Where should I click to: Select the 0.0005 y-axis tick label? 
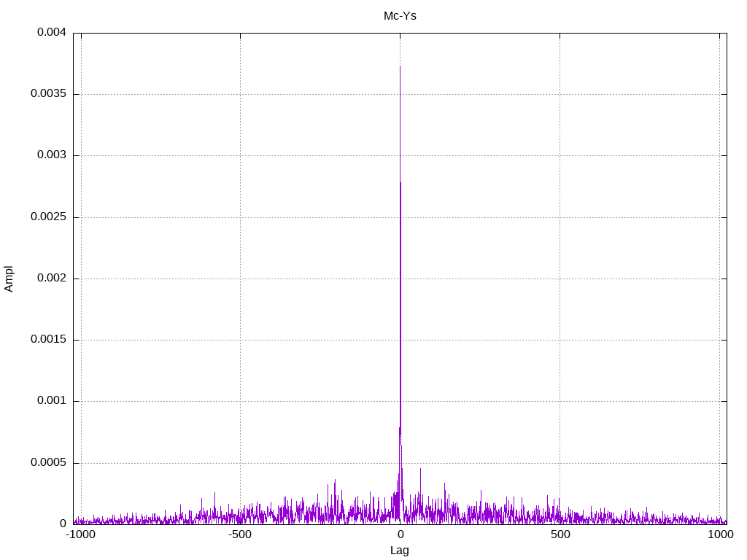tap(49, 463)
